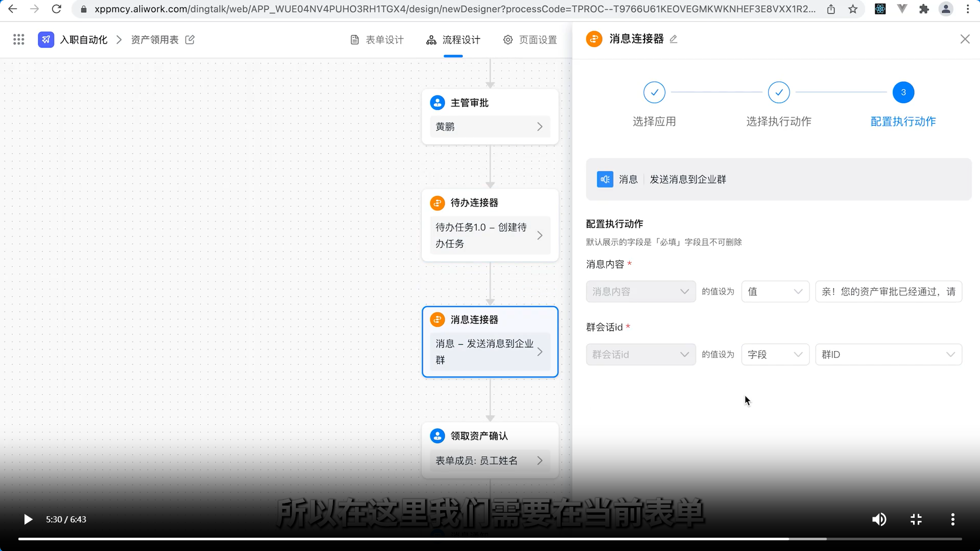The height and width of the screenshot is (551, 980).
Task: Click 发送消息到企业群 action label
Action: click(687, 179)
